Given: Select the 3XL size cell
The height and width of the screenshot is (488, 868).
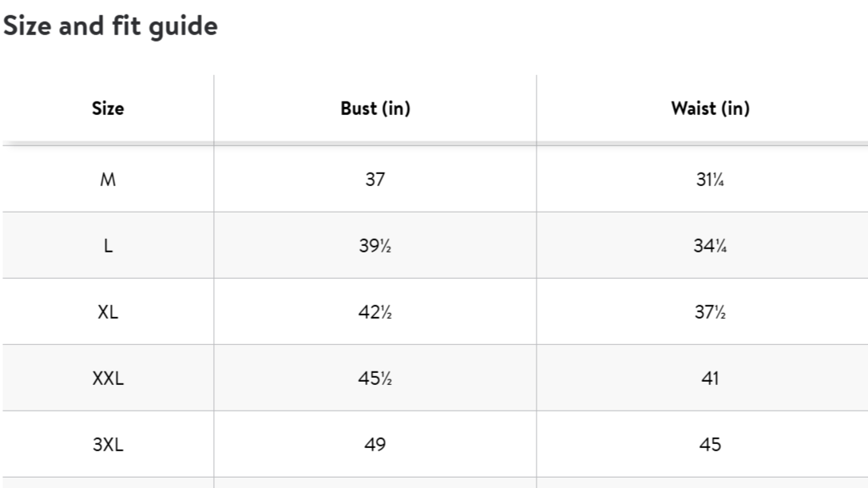Looking at the screenshot, I should 108,444.
